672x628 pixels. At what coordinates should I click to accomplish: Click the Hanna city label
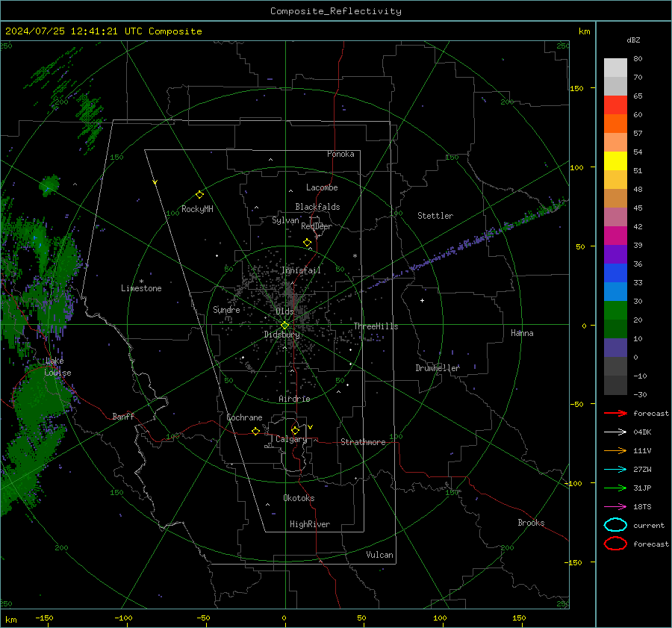pyautogui.click(x=522, y=333)
